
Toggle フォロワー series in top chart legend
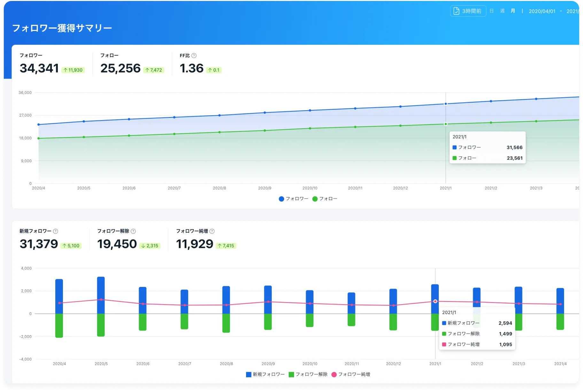click(x=293, y=199)
